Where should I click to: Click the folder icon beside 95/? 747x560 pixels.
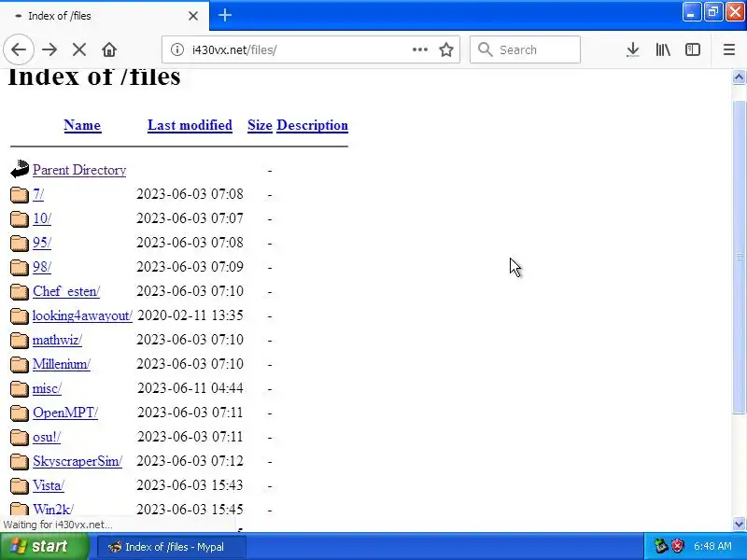pyautogui.click(x=19, y=243)
